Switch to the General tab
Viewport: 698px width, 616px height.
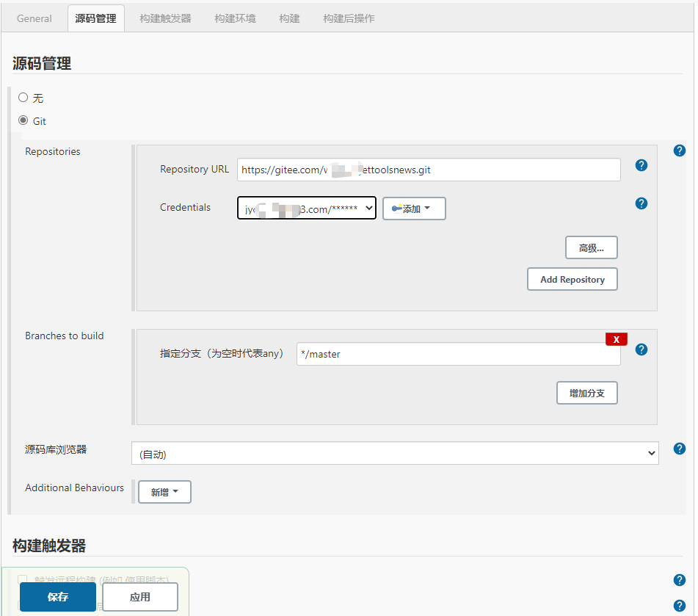(34, 18)
